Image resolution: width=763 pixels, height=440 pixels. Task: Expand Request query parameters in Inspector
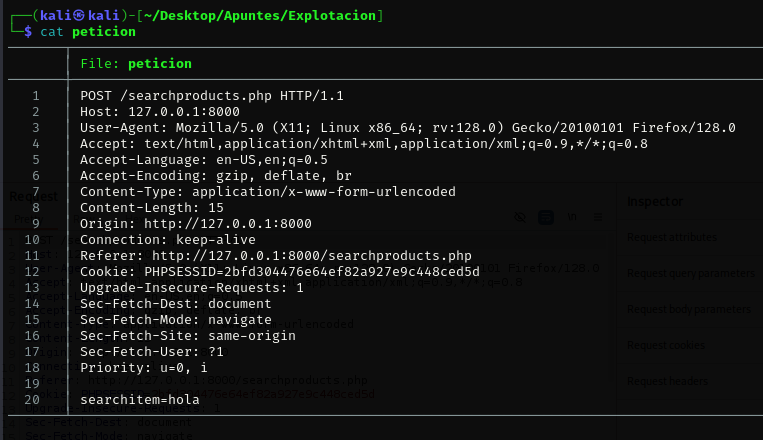pos(686,273)
